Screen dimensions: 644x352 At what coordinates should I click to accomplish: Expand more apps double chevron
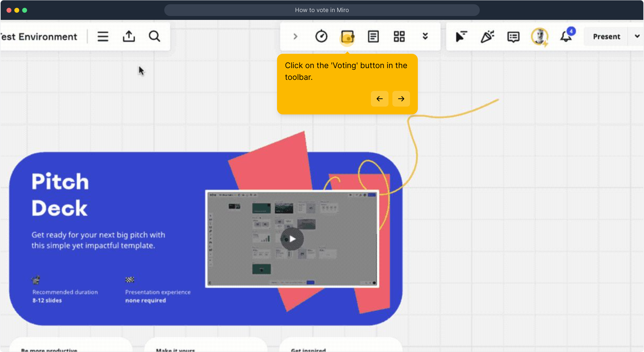[425, 37]
